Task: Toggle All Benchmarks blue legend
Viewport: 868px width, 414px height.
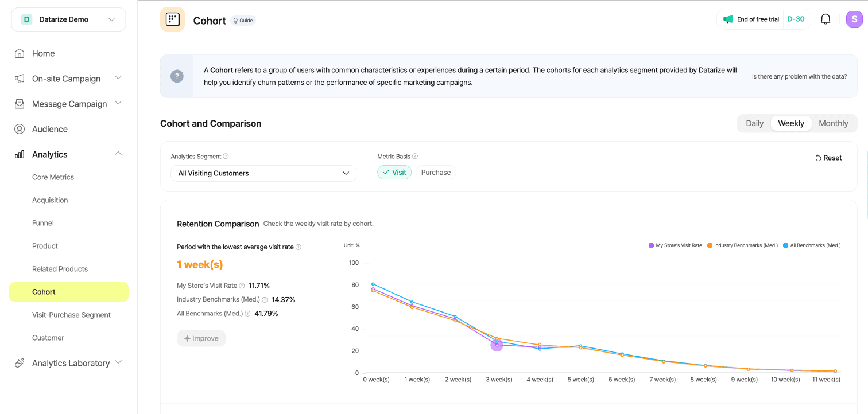Action: click(x=812, y=245)
